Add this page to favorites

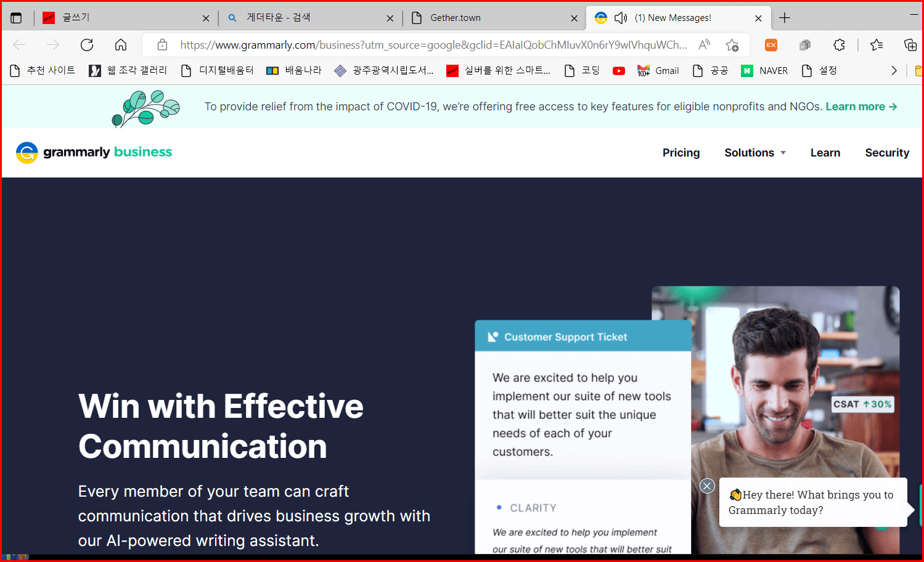(732, 45)
